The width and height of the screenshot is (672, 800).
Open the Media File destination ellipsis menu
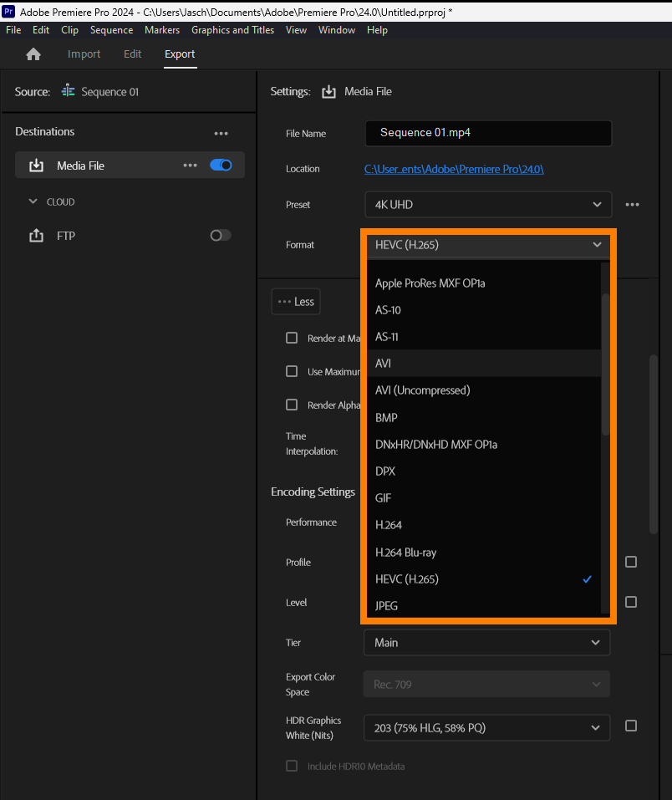point(191,166)
